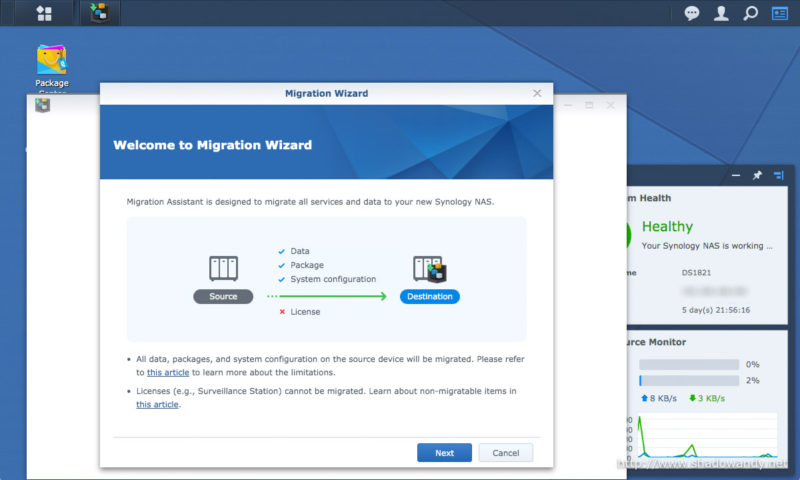Click the Resource Monitor widget title
Viewport: 800px width, 480px height.
(x=656, y=342)
